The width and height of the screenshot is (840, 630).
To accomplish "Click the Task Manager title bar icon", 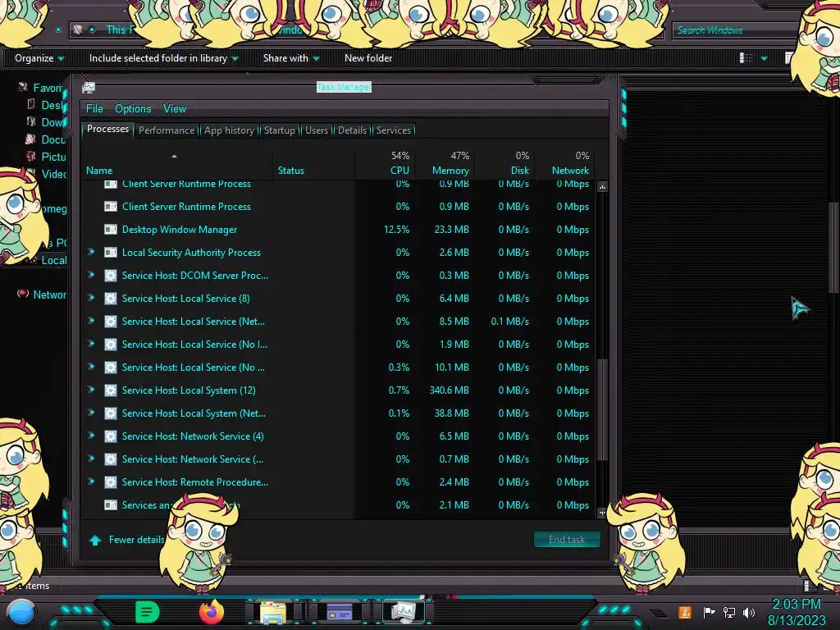I will pyautogui.click(x=89, y=87).
